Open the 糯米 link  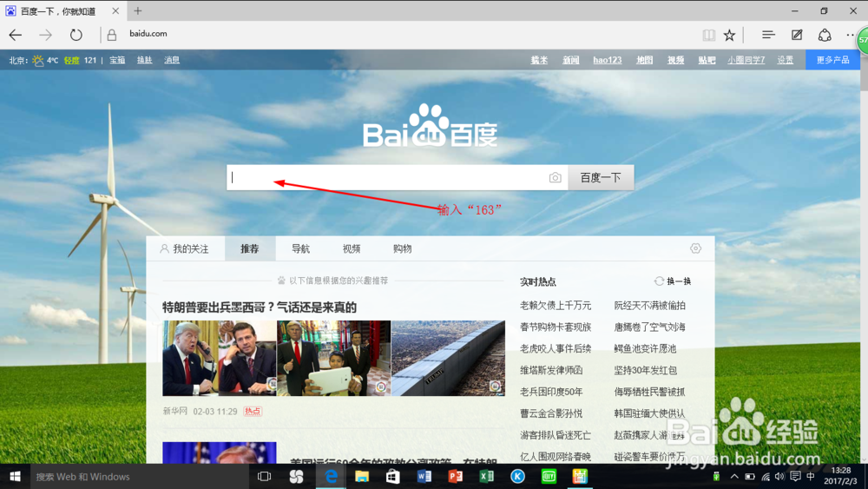coord(539,60)
